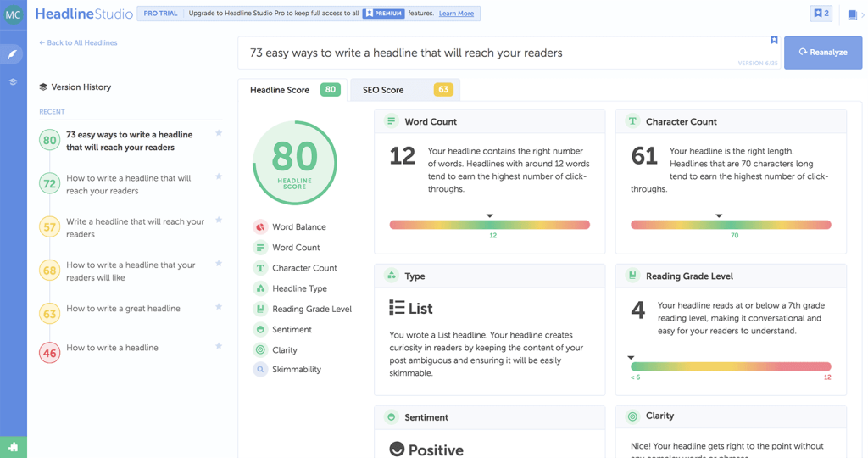Star the '73 easy ways' headline version
Image resolution: width=868 pixels, height=458 pixels.
click(x=219, y=133)
